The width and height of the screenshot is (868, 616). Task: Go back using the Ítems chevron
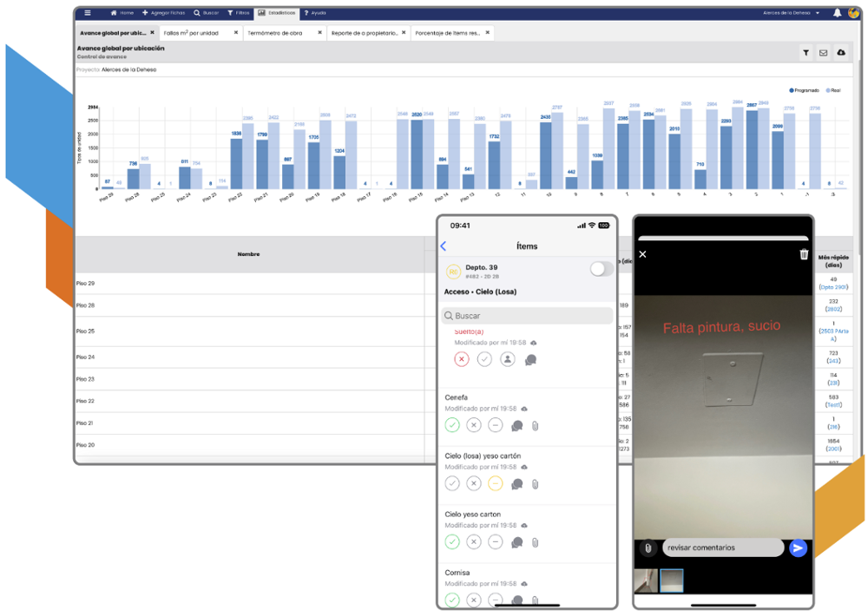(444, 246)
